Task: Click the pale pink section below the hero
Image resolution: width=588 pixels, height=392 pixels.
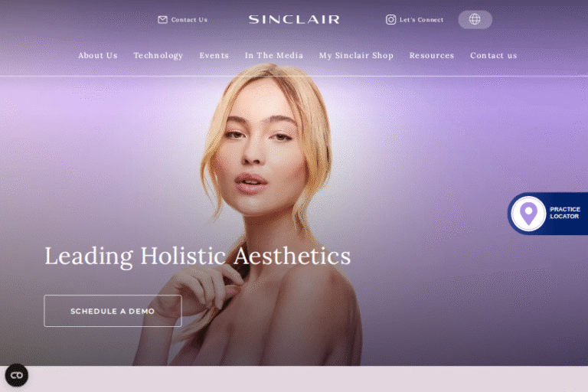Action: point(294,379)
